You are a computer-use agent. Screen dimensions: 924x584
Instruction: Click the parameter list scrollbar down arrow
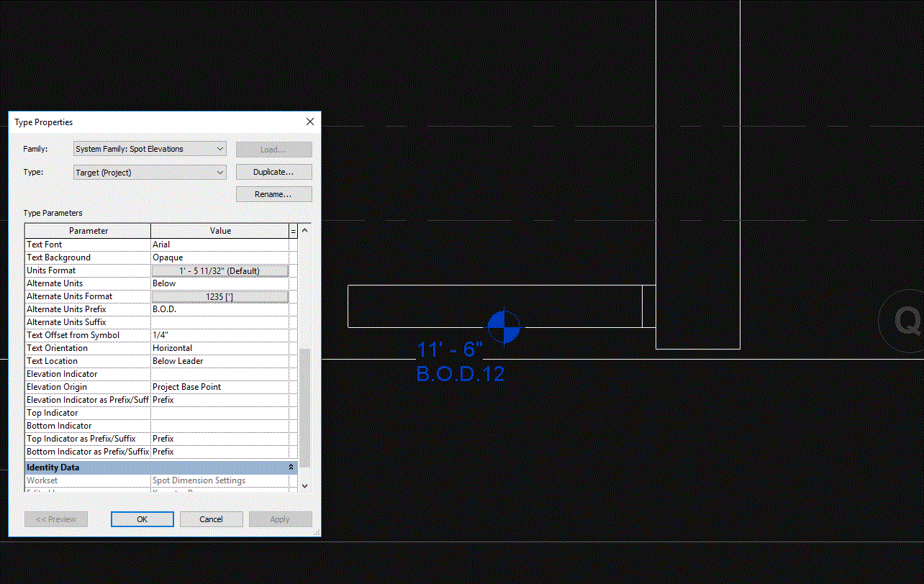[x=304, y=485]
